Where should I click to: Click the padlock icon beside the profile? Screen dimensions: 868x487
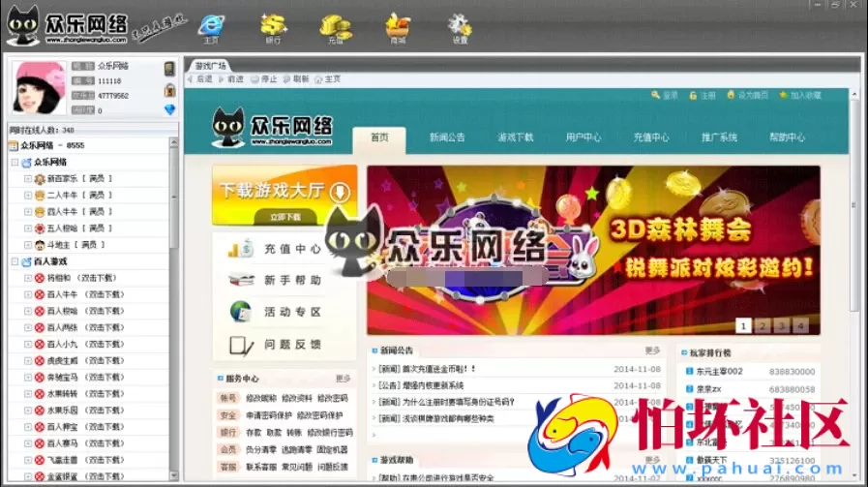point(170,90)
